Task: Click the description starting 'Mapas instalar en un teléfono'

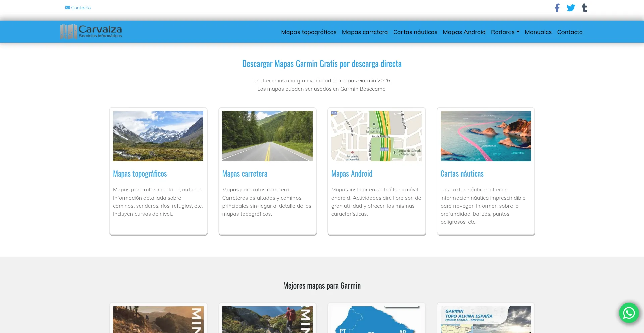Action: tap(376, 202)
